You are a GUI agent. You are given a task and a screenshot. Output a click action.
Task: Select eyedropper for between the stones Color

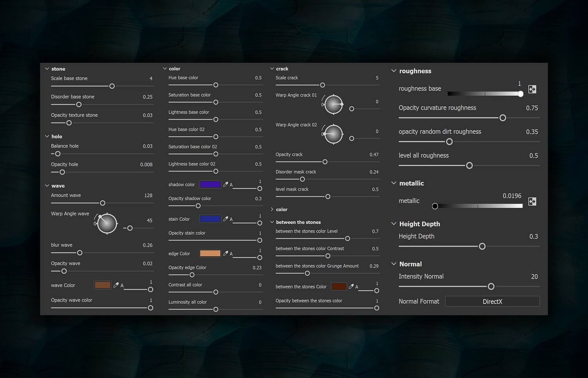tap(351, 287)
